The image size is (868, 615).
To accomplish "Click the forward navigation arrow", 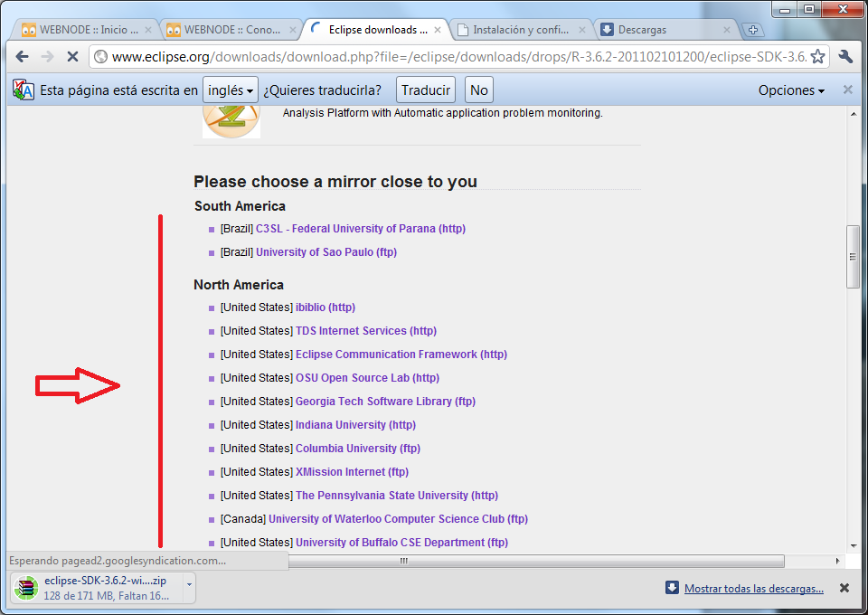I will click(48, 56).
